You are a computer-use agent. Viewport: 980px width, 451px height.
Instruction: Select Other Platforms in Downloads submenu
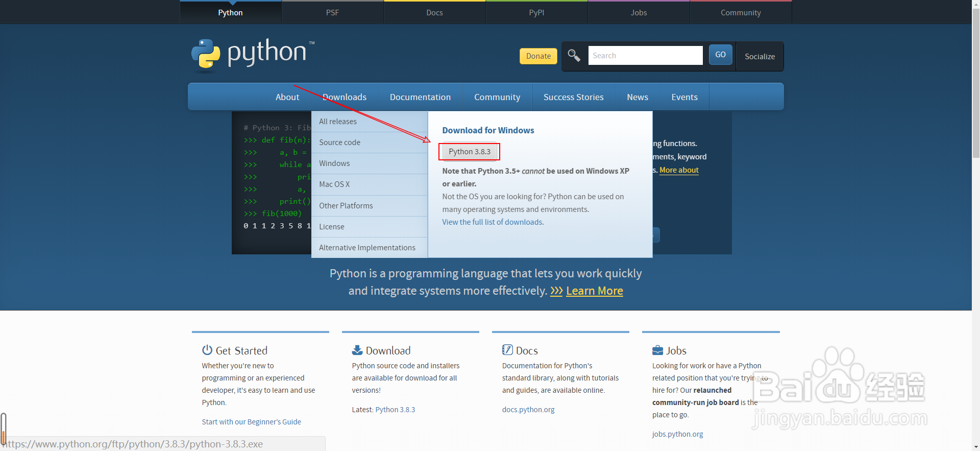coord(370,206)
